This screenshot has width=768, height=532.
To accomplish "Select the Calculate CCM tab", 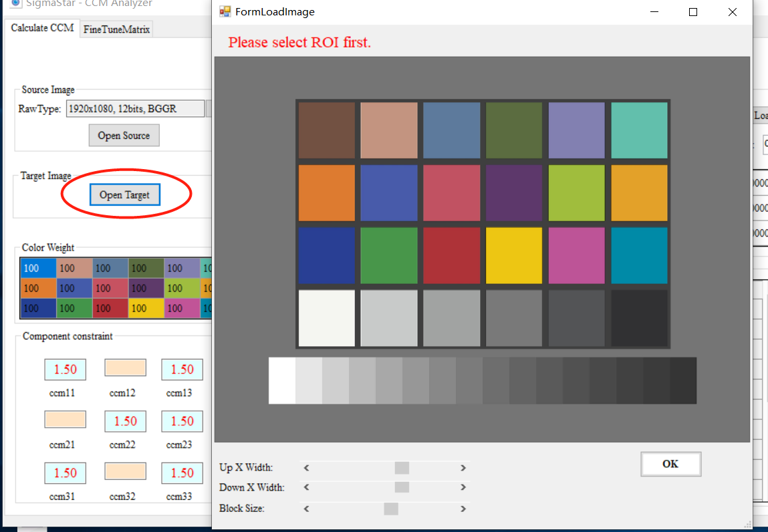I will [x=42, y=28].
